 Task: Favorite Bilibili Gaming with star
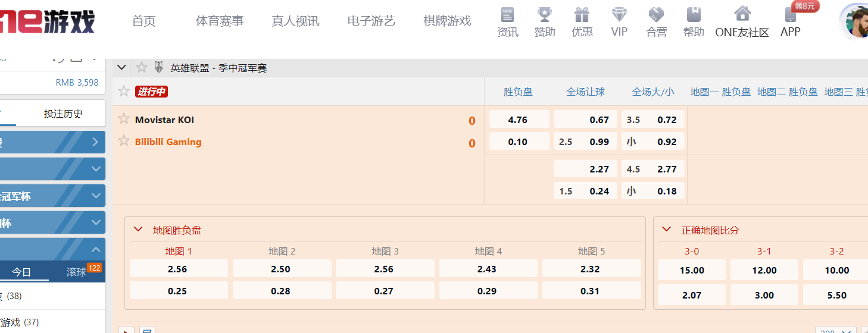click(124, 140)
